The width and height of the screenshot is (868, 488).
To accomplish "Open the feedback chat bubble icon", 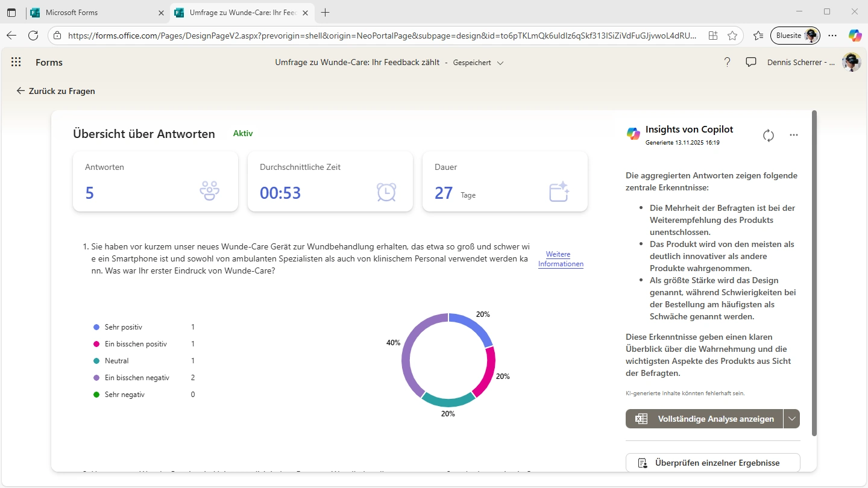I will point(751,62).
